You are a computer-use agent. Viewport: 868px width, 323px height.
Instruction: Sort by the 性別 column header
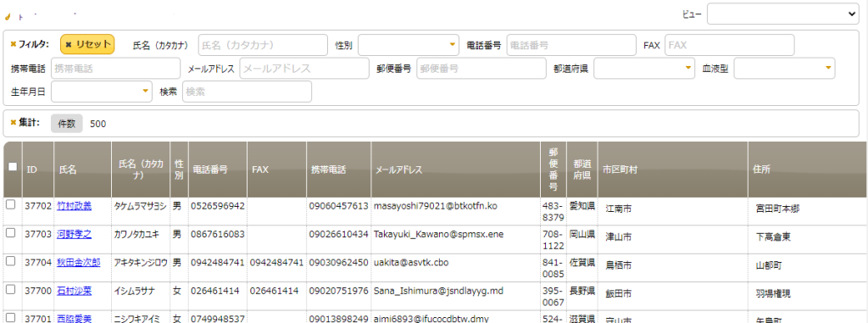tap(179, 170)
